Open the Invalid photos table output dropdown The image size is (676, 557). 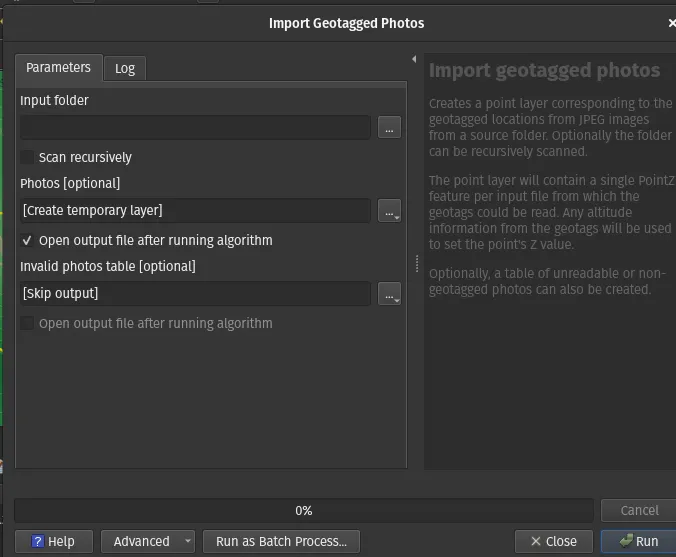pyautogui.click(x=389, y=294)
